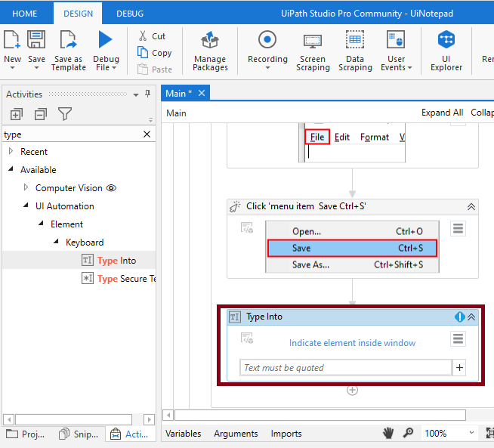Open the Snippets panel tab
The height and width of the screenshot is (448, 494).
point(79,434)
